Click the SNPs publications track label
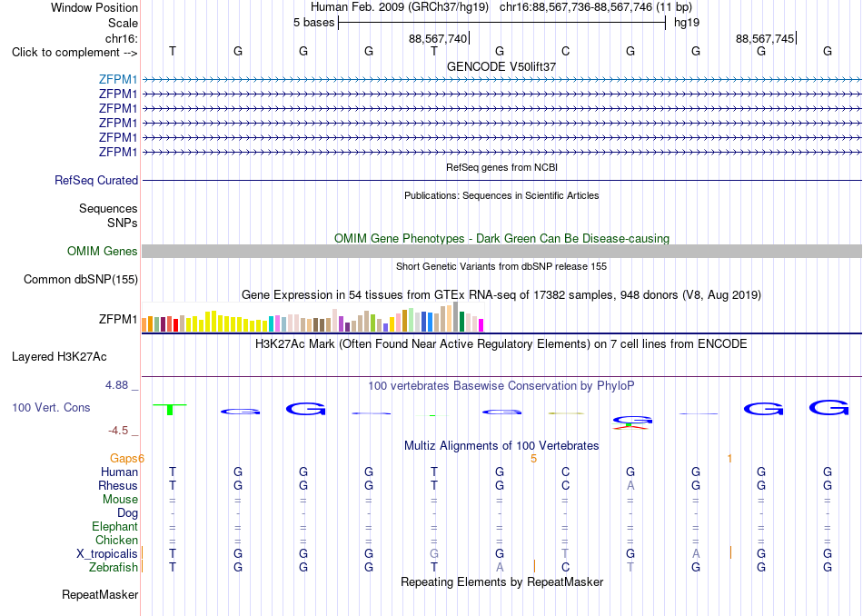Viewport: 863px width, 616px height. 123,223
